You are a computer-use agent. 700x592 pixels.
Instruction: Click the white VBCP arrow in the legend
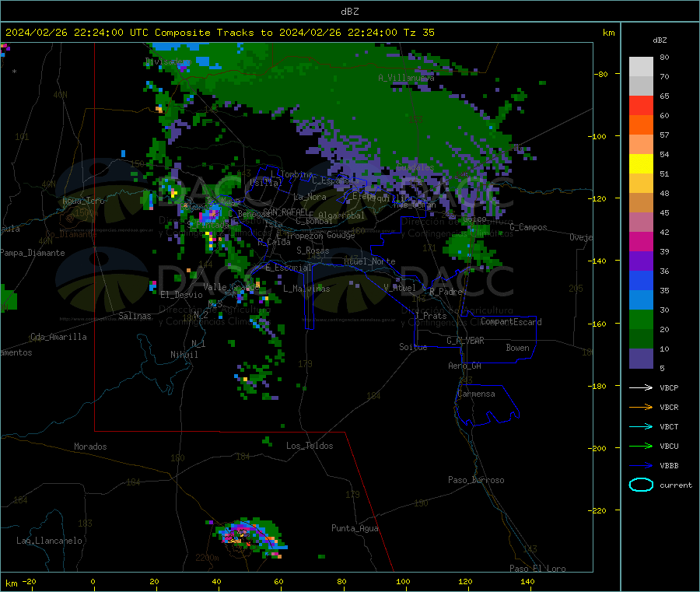coord(641,387)
